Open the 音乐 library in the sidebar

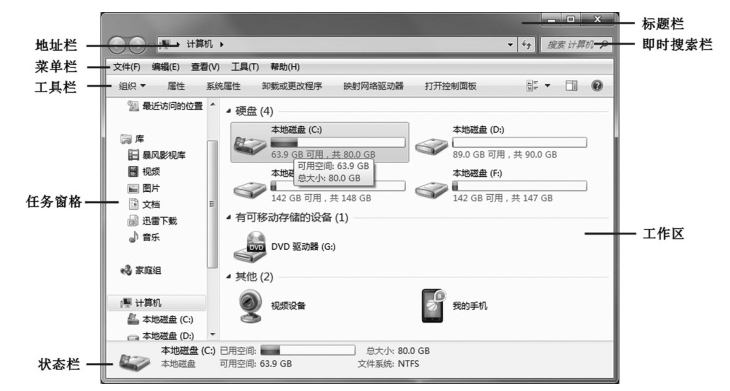point(144,237)
